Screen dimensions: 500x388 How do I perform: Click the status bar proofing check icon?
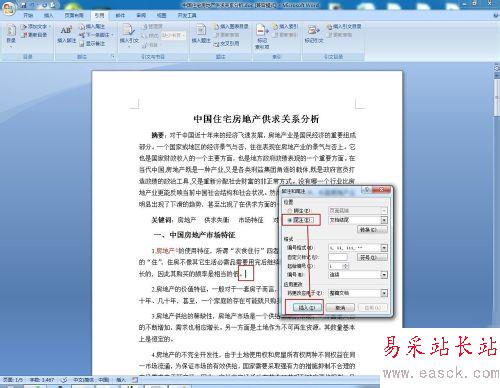[64, 379]
